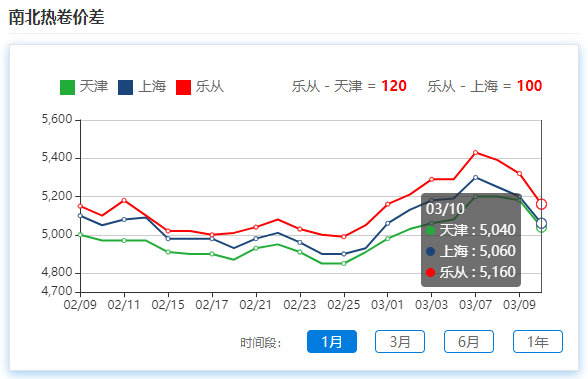Click the 天津 legend label

pos(94,87)
